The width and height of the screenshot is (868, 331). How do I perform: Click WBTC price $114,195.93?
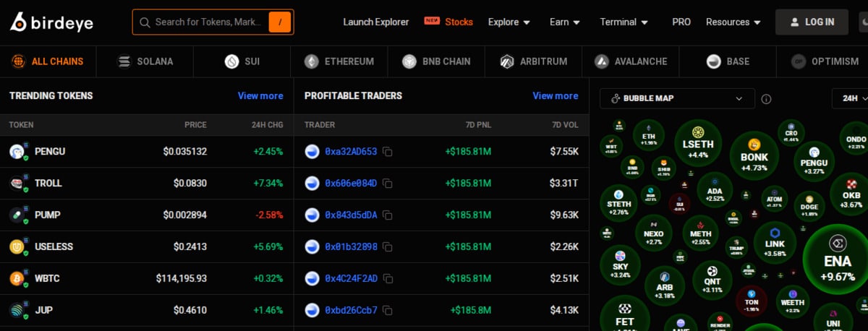[x=182, y=279]
